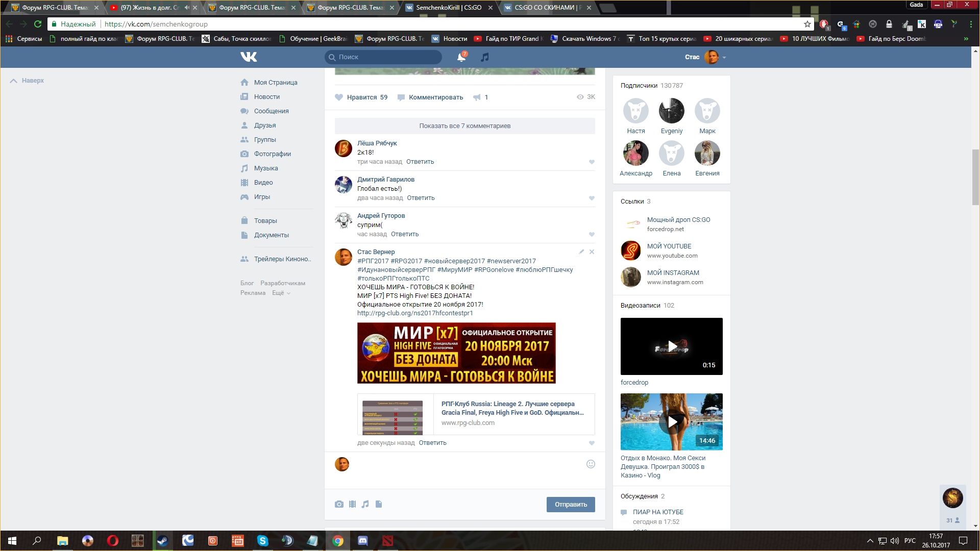Open the music note icon in header
The height and width of the screenshot is (551, 980).
point(485,57)
